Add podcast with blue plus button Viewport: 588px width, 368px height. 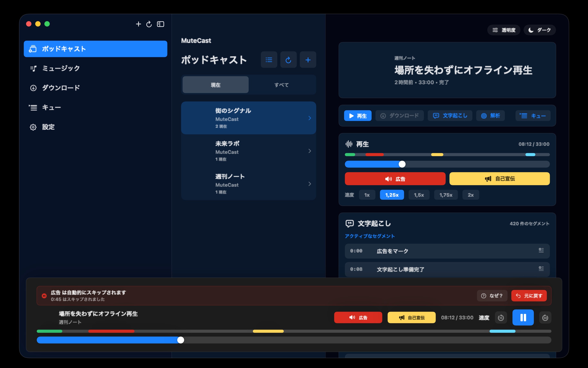click(308, 60)
